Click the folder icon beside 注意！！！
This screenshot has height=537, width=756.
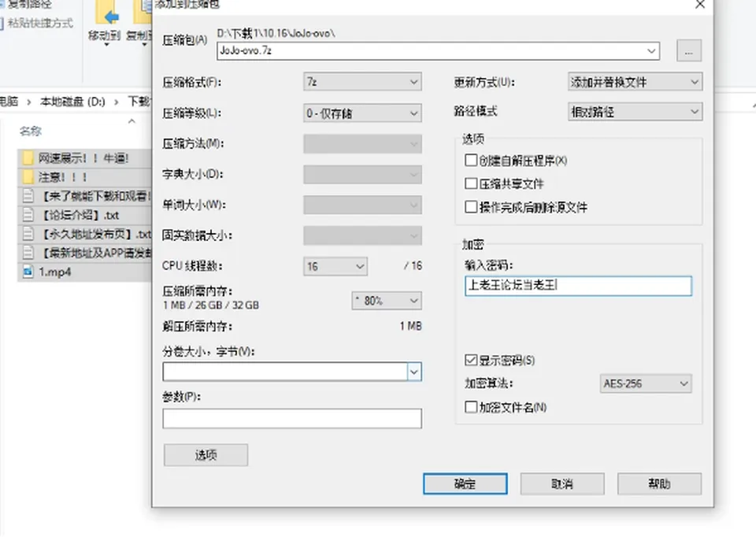click(28, 177)
